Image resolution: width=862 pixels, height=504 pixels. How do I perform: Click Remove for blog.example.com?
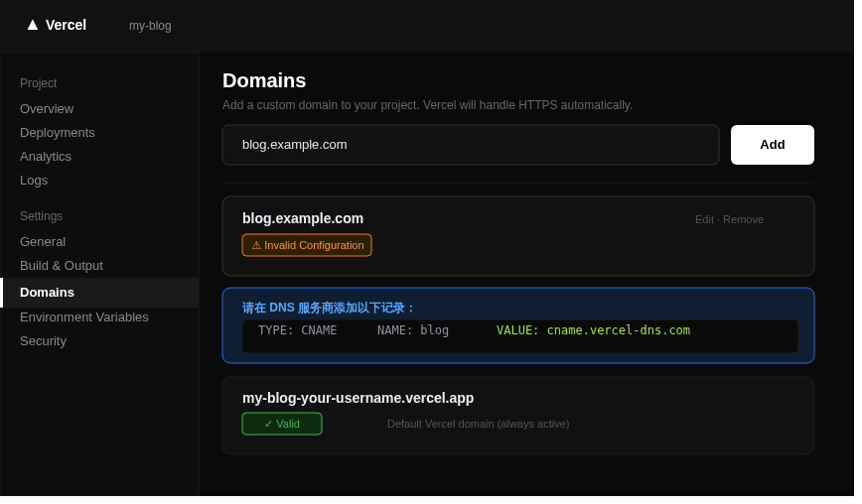coord(743,219)
